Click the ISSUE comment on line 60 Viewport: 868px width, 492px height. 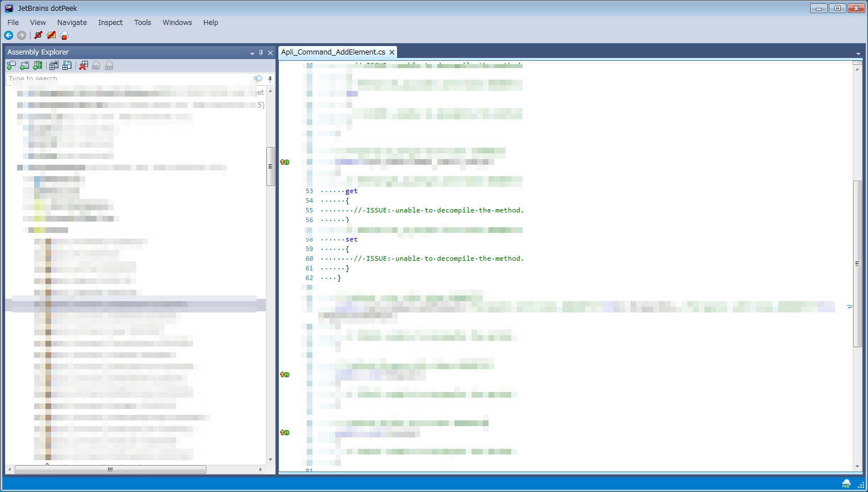click(439, 258)
